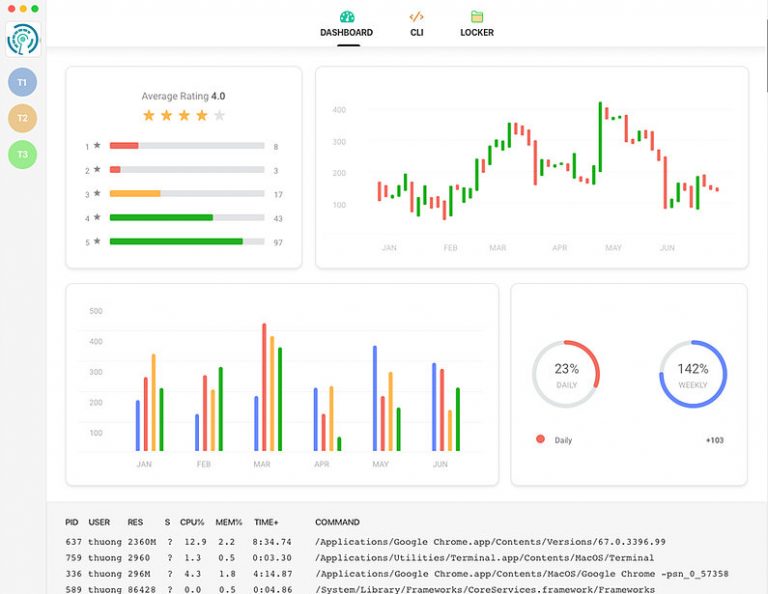Select the T1 sidebar avatar
The height and width of the screenshot is (594, 768).
pos(22,81)
